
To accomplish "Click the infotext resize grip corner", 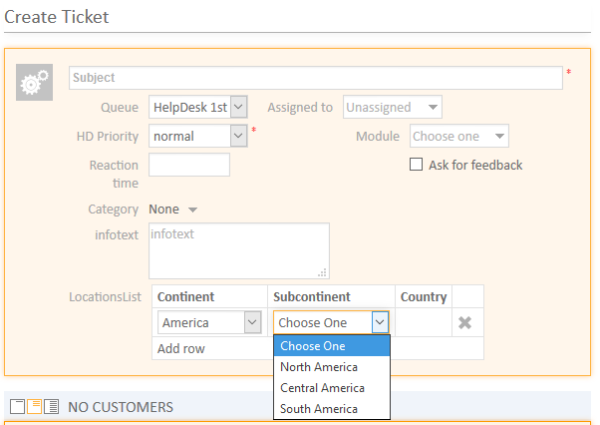I will click(323, 272).
